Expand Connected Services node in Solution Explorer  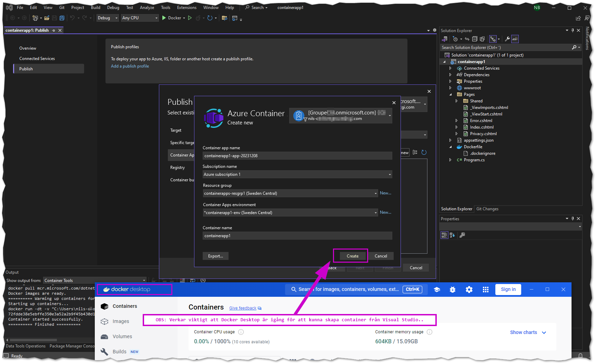point(450,68)
